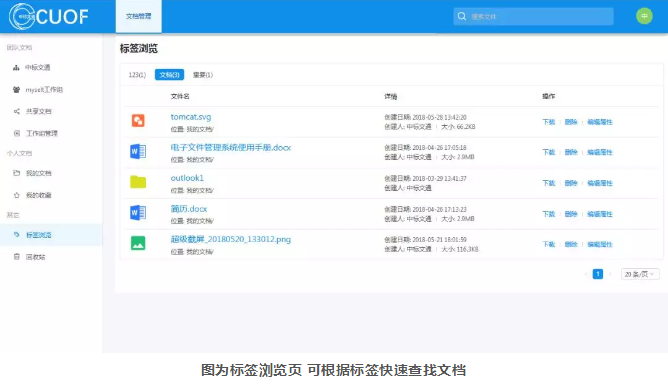Open the 中标交通 team icon in sidebar
The height and width of the screenshot is (392, 668).
16,67
